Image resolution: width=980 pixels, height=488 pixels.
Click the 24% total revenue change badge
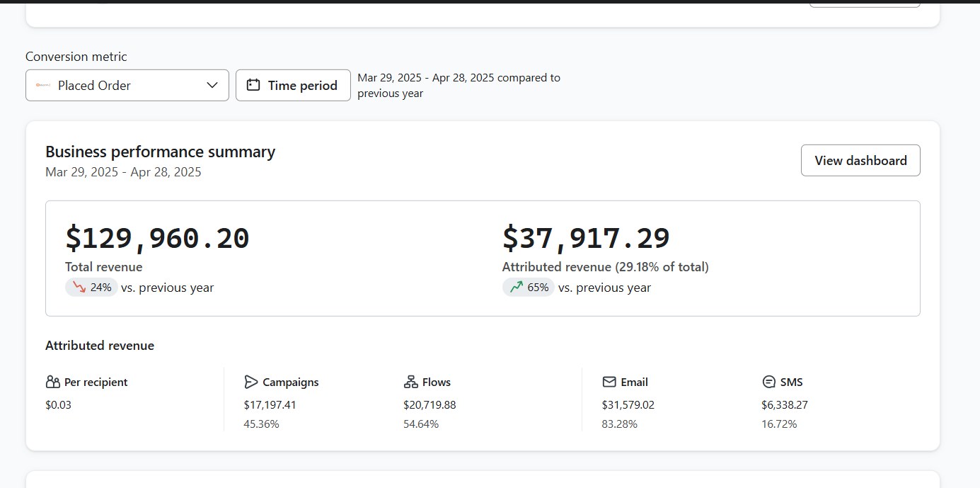tap(91, 288)
